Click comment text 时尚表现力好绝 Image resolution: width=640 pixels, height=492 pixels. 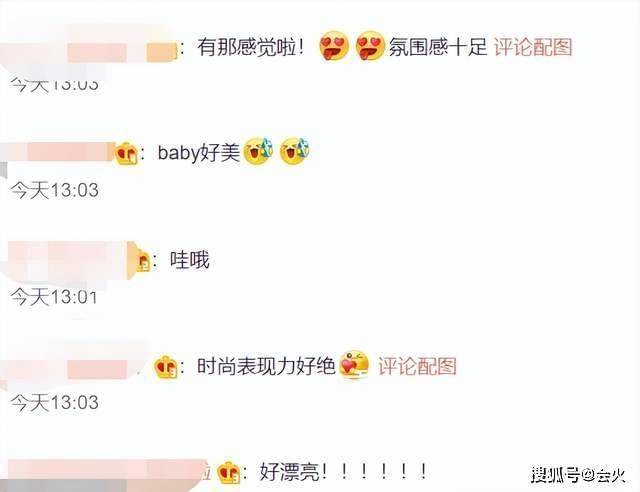pos(266,366)
